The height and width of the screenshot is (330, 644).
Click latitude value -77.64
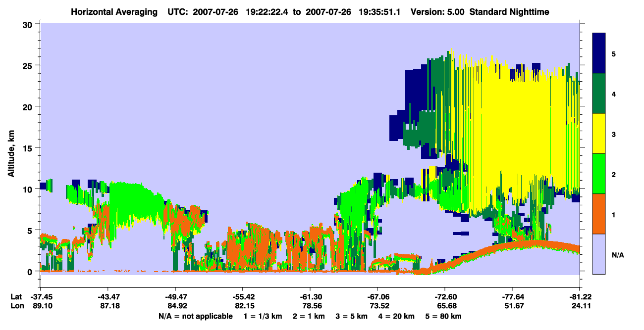pos(512,297)
